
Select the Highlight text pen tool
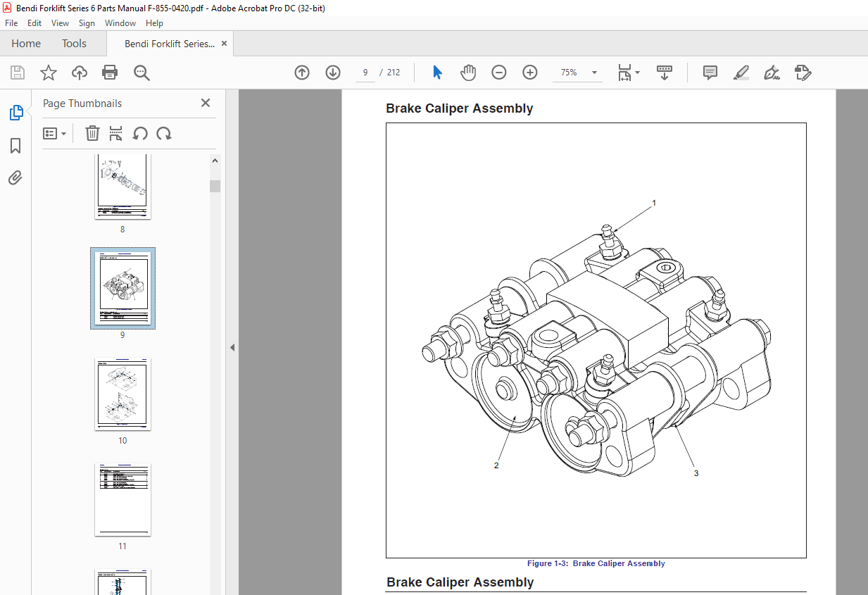[741, 73]
